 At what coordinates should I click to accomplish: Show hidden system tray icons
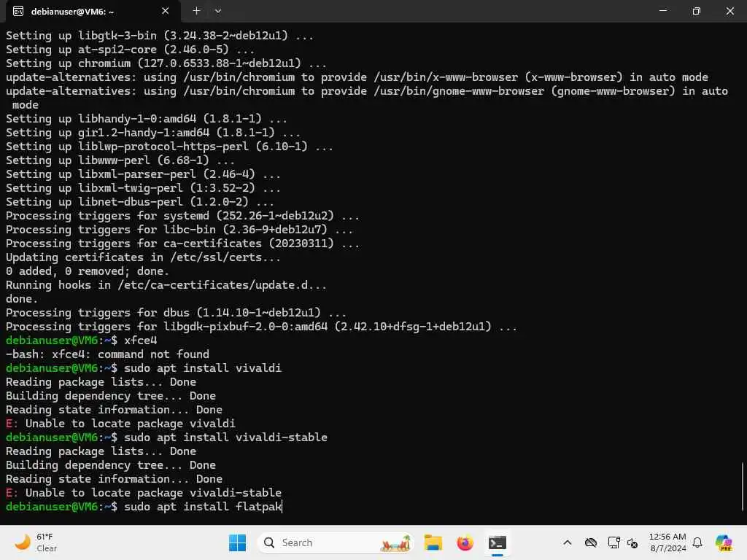(x=568, y=542)
